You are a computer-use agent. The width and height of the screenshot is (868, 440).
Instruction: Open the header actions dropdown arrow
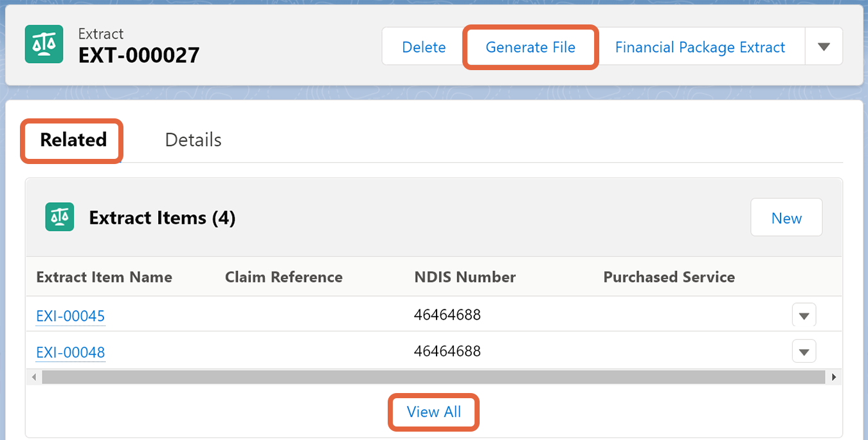824,46
